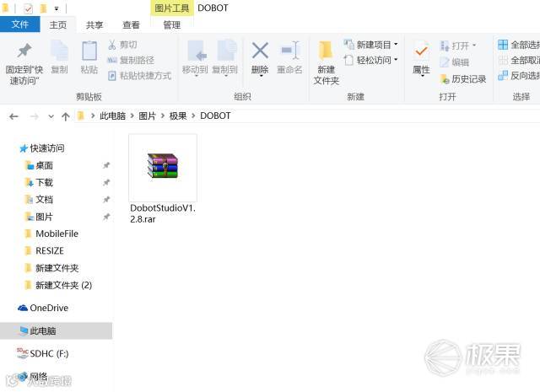Click the Paste clipboard icon
The image size is (540, 392).
click(89, 51)
